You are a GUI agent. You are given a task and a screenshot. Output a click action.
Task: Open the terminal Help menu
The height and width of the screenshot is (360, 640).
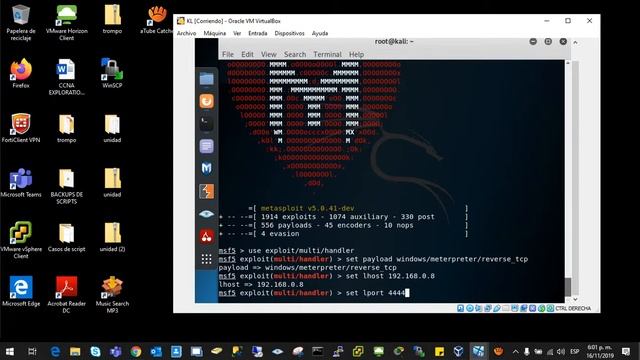[356, 54]
